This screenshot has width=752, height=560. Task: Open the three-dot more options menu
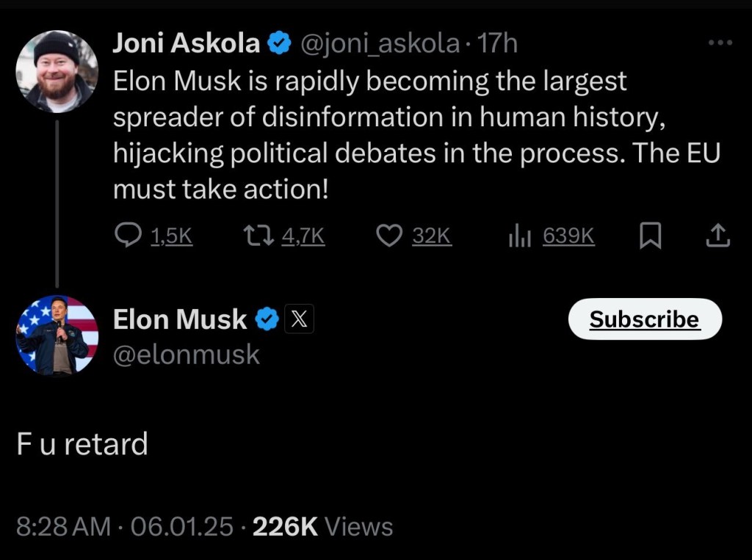point(720,43)
